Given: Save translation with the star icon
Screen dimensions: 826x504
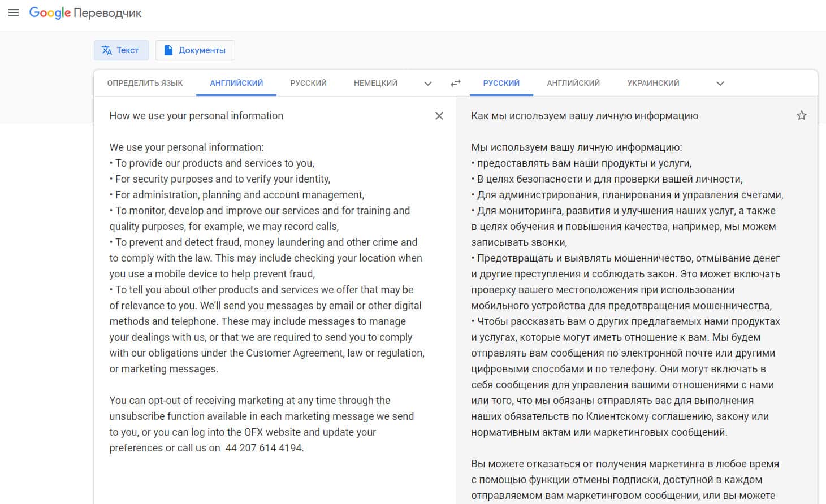Looking at the screenshot, I should 801,116.
